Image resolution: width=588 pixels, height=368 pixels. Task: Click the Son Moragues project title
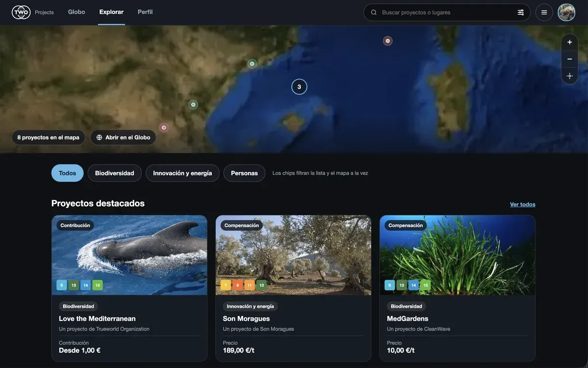246,319
